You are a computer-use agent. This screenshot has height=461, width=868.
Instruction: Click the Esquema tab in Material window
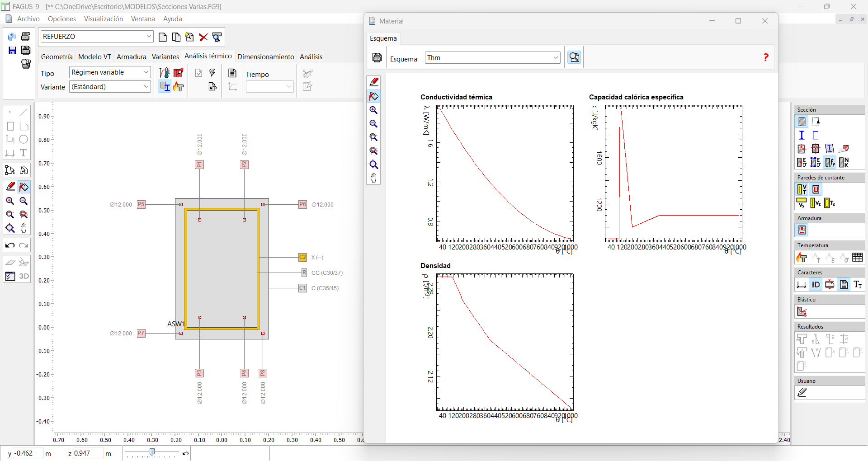[x=383, y=38]
